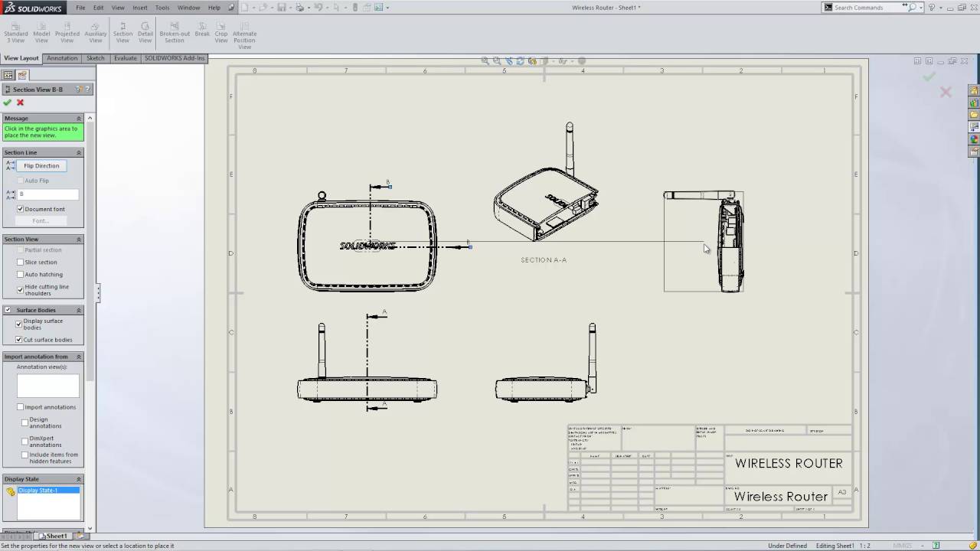
Task: Confirm section view with green checkmark
Action: (8, 103)
